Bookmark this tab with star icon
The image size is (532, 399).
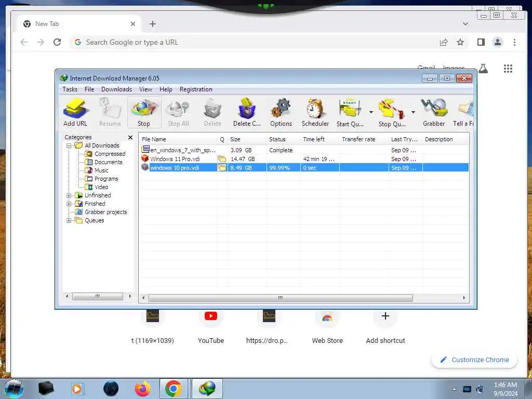(x=460, y=42)
